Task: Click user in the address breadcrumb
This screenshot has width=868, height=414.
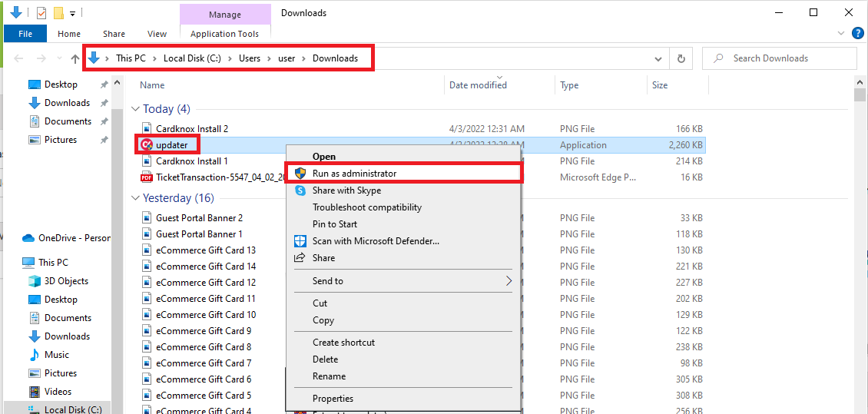Action: pyautogui.click(x=287, y=58)
